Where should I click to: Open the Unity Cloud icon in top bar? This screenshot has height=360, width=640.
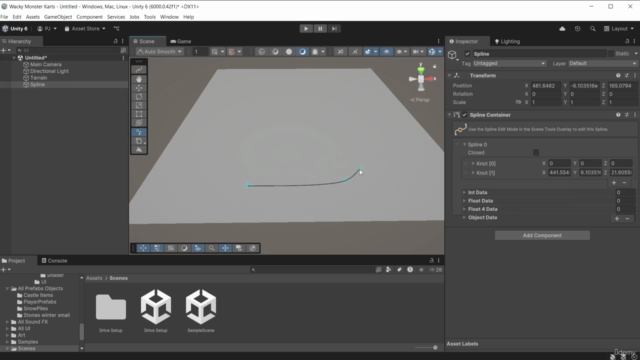[x=562, y=29]
